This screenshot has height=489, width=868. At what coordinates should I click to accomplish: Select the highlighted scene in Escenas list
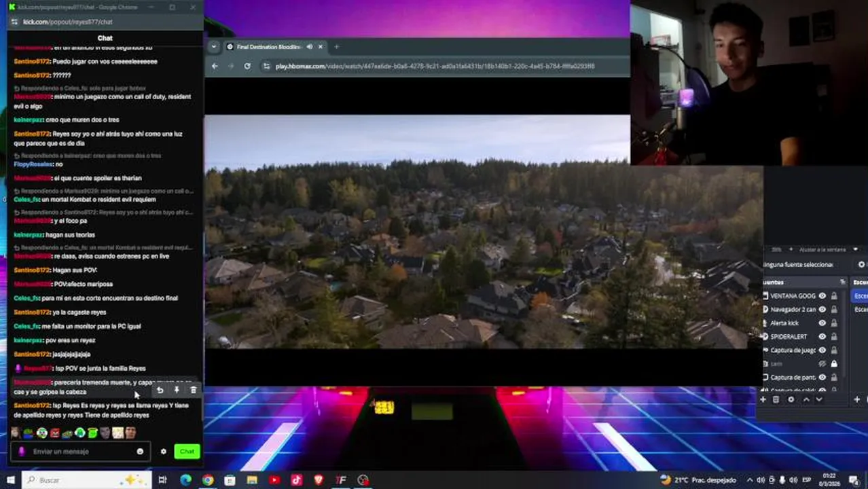point(860,295)
